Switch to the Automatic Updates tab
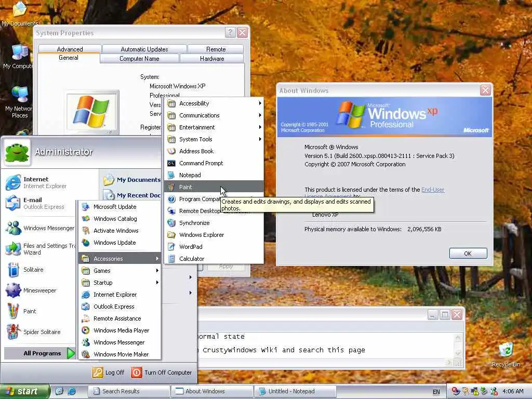The height and width of the screenshot is (399, 532). click(x=144, y=49)
